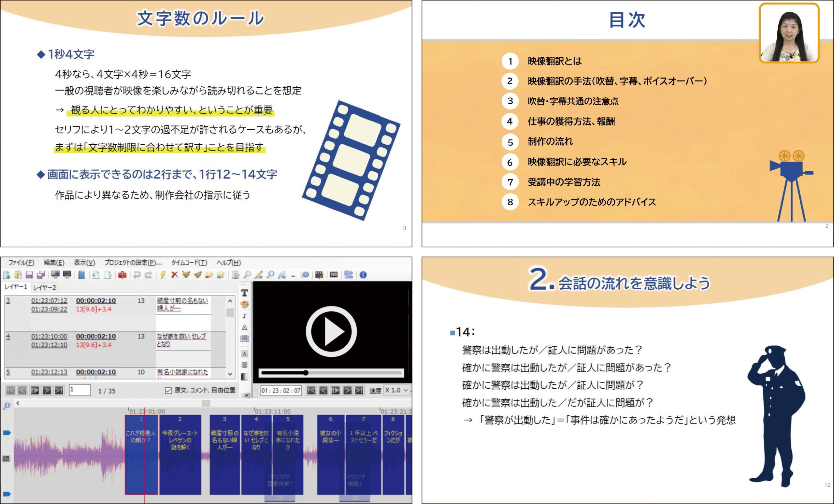Click スキルアップのためのアドバイス contents item
This screenshot has width=834, height=504.
point(592,202)
